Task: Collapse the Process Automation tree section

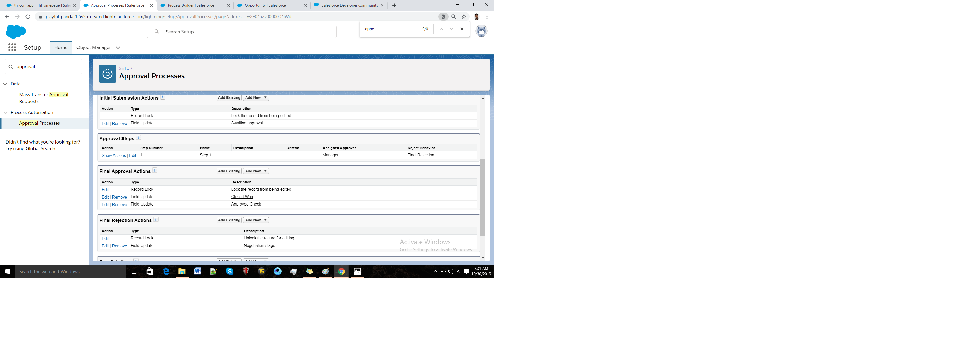Action: click(5, 113)
